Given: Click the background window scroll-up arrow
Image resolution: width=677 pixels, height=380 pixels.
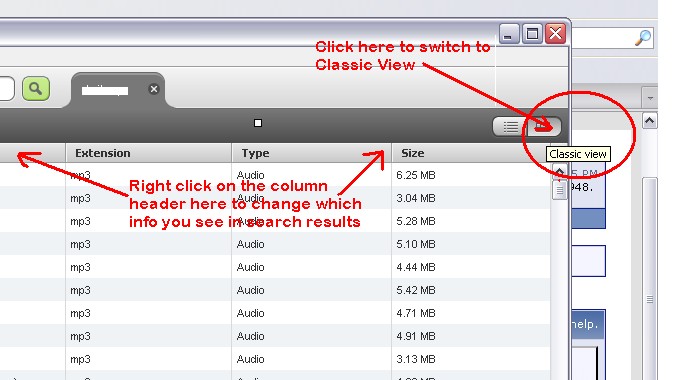Looking at the screenshot, I should 649,120.
